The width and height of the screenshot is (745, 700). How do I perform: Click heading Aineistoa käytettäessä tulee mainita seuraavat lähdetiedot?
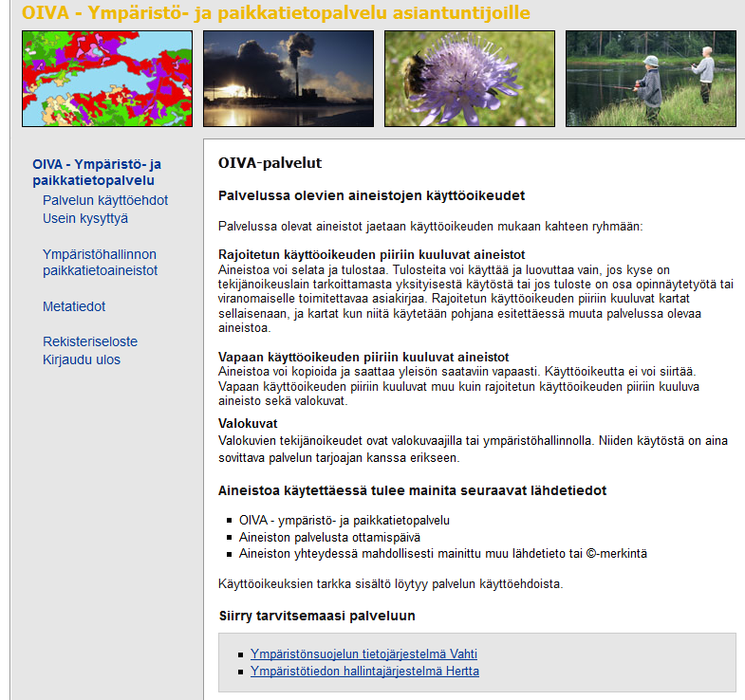point(413,490)
